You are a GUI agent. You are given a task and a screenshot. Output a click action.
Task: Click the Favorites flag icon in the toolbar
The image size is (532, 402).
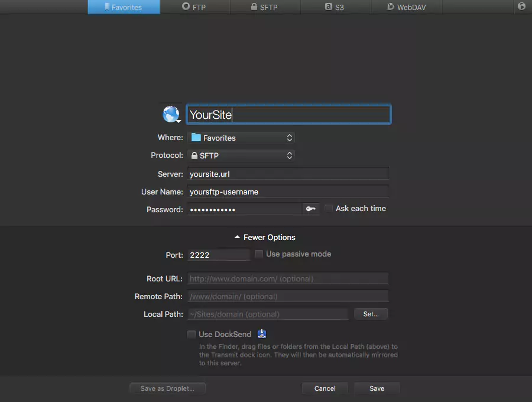coord(108,7)
